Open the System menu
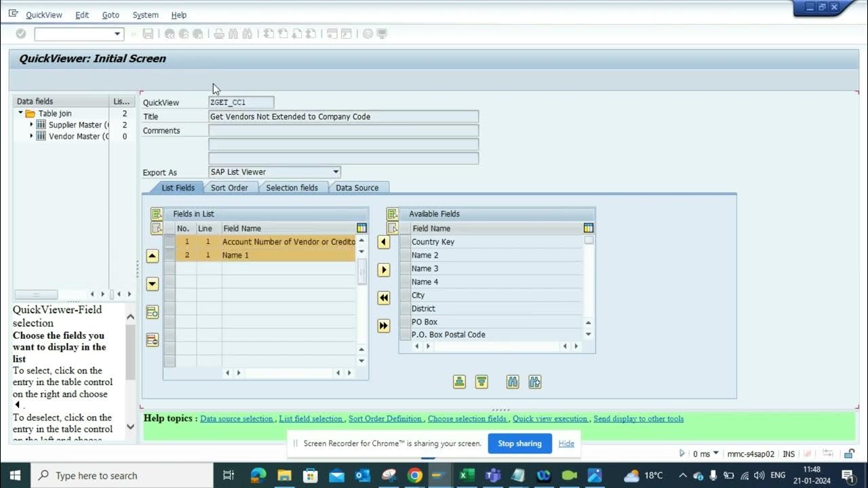The image size is (868, 488). 145,15
